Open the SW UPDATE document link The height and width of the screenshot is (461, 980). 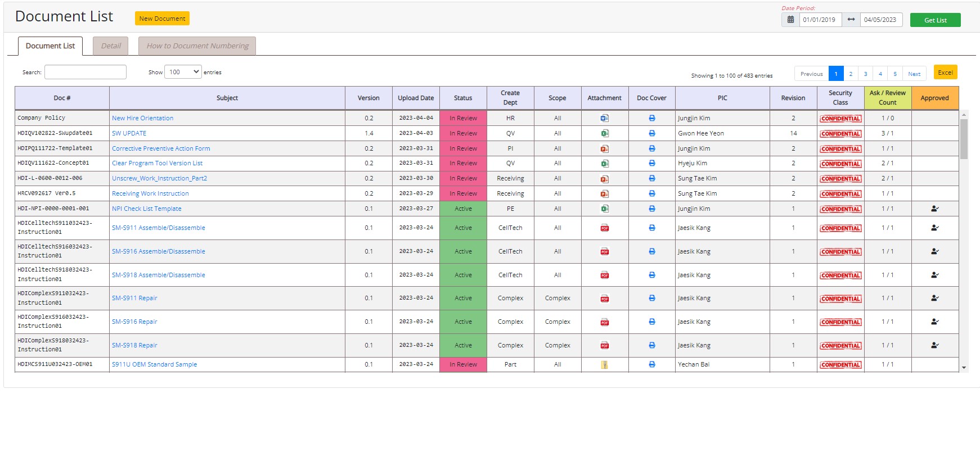point(129,133)
